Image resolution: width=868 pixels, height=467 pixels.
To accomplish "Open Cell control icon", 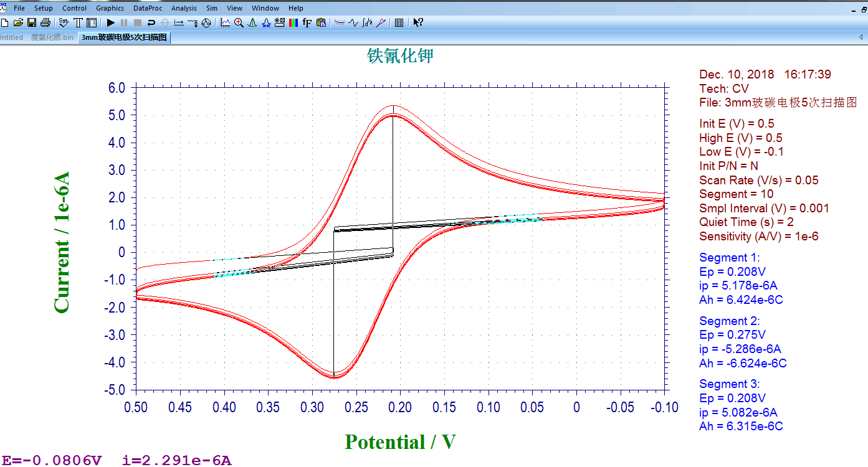I will coord(206,22).
